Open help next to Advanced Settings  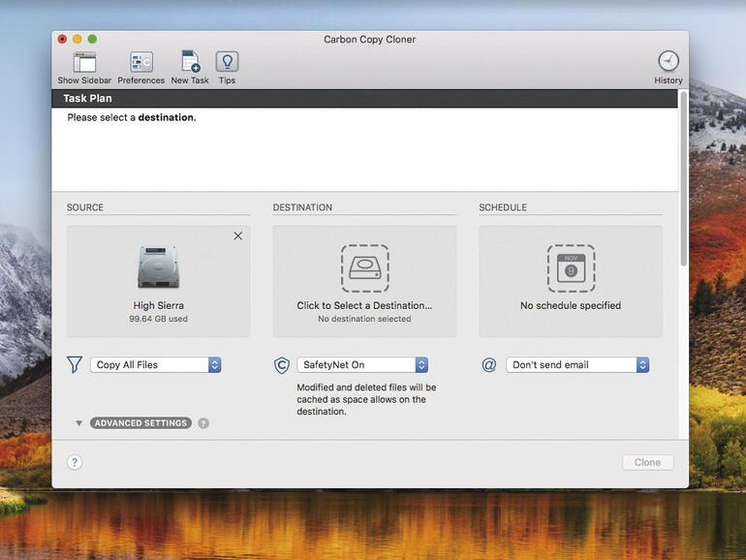(x=203, y=423)
